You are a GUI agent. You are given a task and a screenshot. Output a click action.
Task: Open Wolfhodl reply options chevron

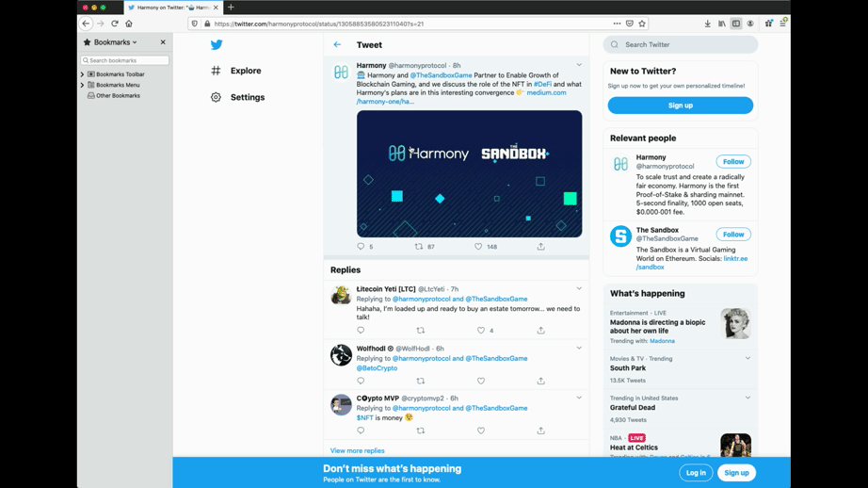[x=579, y=348]
